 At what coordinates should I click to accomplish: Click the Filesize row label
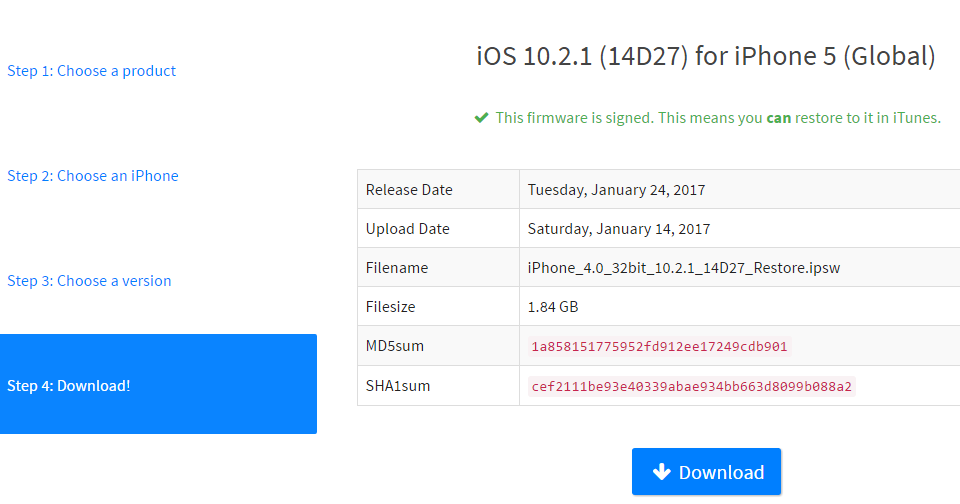pos(391,307)
